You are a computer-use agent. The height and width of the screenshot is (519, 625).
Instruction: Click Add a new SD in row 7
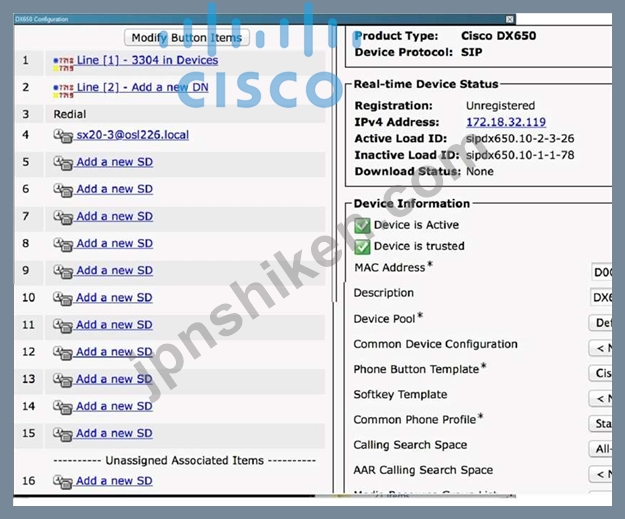114,216
